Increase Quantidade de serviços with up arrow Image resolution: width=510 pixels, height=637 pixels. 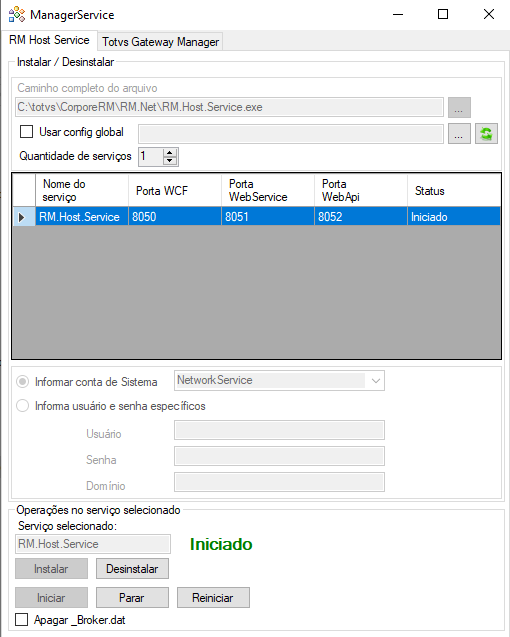[170, 153]
